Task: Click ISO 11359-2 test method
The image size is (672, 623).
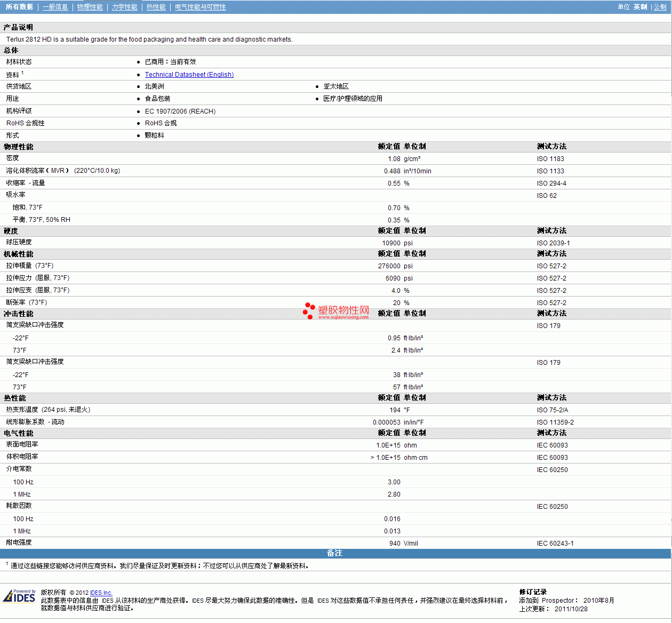Action: [x=555, y=422]
